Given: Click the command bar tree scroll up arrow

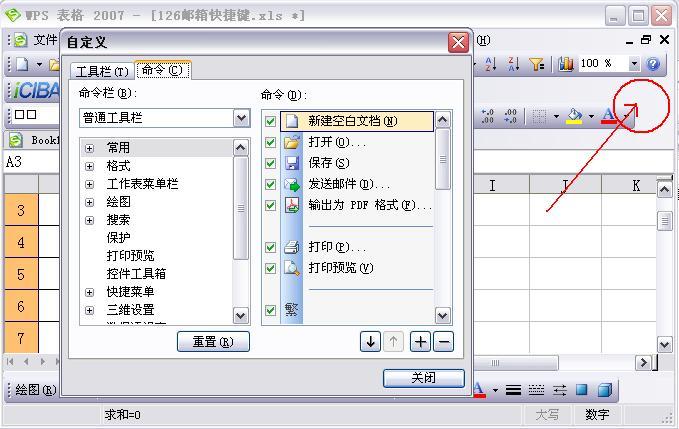Looking at the screenshot, I should click(241, 148).
